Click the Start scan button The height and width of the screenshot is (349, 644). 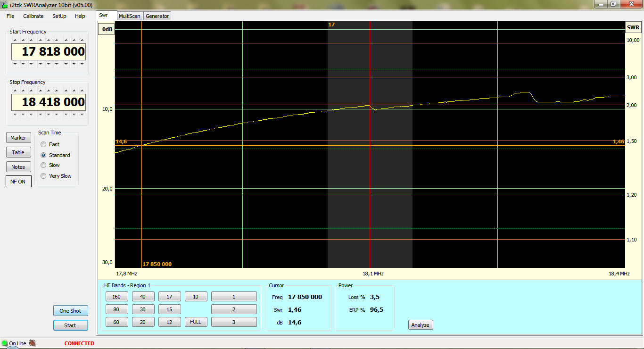[70, 325]
